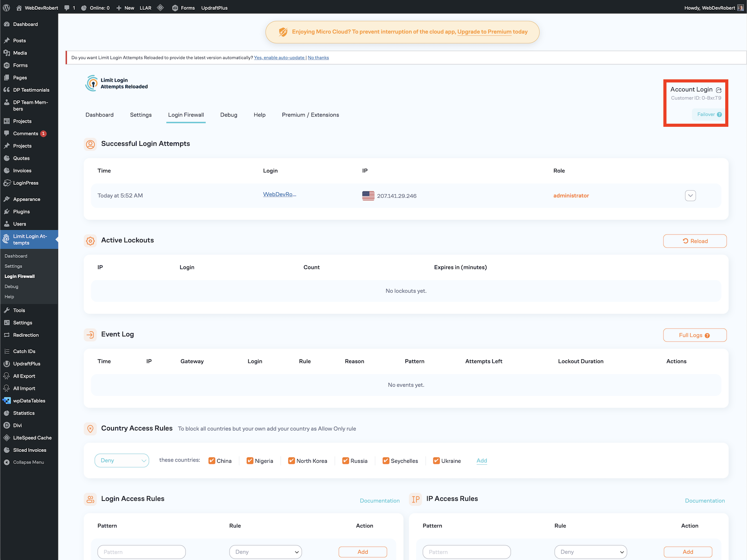Click the US flag icon beside the IP address

pyautogui.click(x=368, y=196)
